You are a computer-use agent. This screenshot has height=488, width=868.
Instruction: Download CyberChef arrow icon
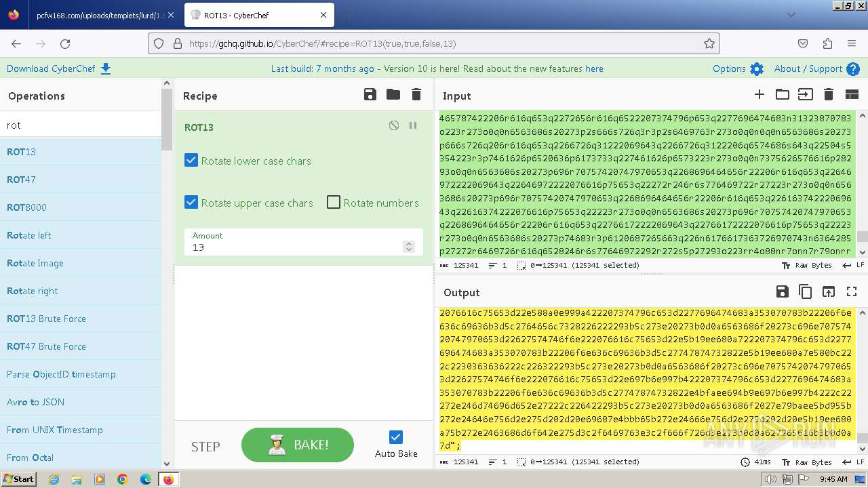[106, 68]
